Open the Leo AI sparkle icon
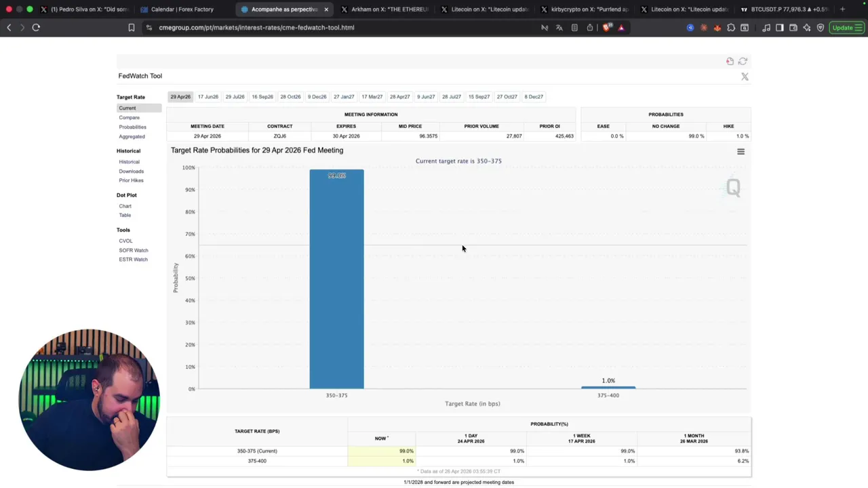The width and height of the screenshot is (868, 488). [807, 28]
